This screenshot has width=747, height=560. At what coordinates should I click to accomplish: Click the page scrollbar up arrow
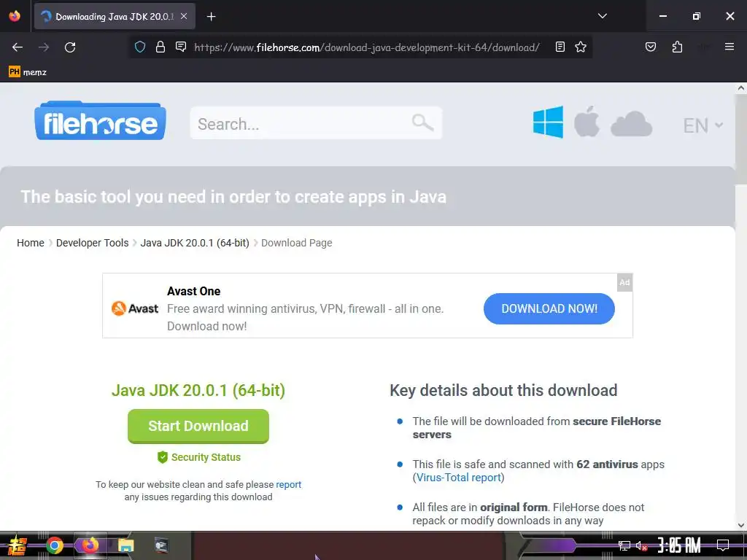pos(741,88)
